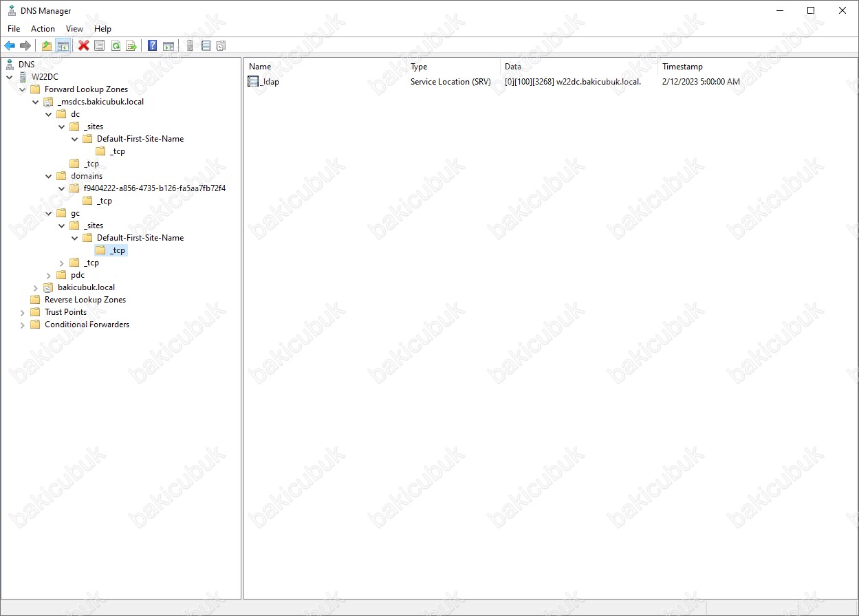Expand the Trust Points node

23,312
